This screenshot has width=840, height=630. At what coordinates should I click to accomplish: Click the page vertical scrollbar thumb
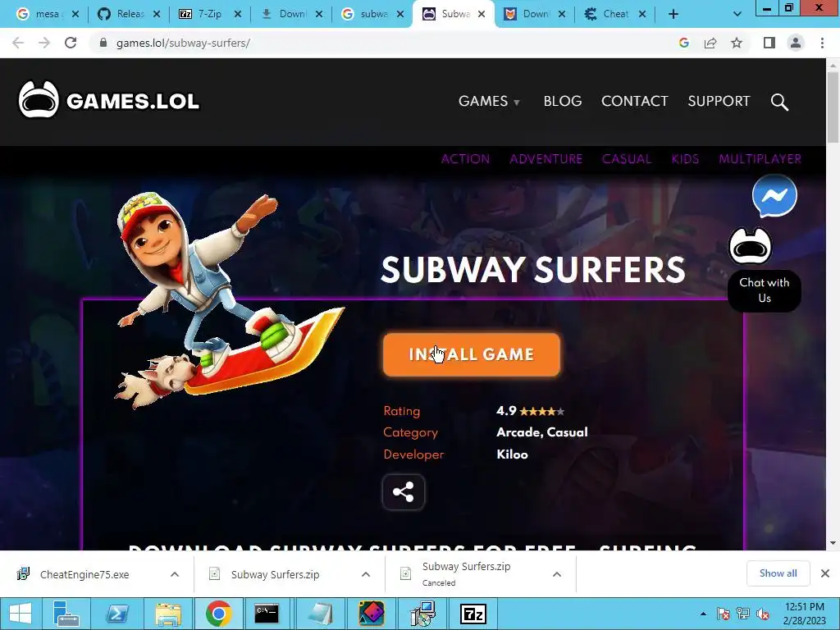point(833,107)
